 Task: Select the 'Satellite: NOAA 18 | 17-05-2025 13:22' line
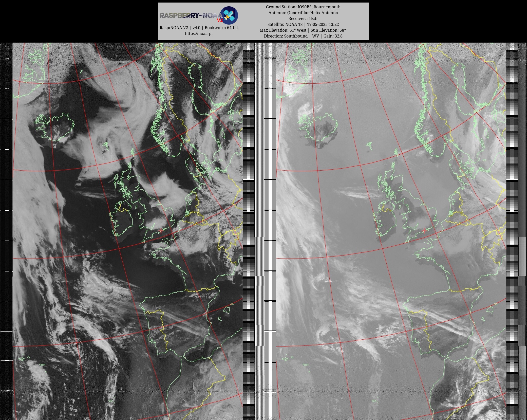coord(303,24)
